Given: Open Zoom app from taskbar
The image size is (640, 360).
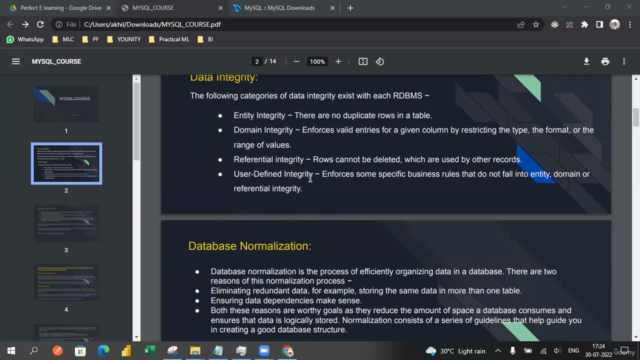Looking at the screenshot, I should tap(264, 351).
